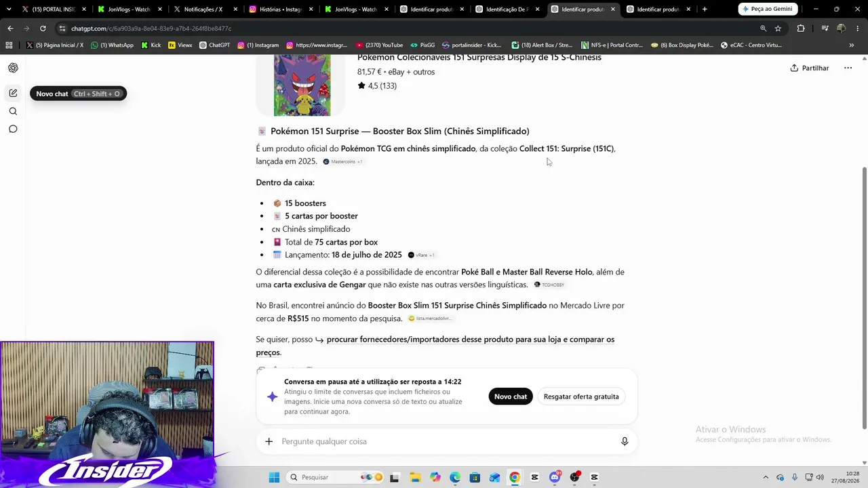
Task: Switch to the PORTAL INSIDER browser tab
Action: pos(54,9)
